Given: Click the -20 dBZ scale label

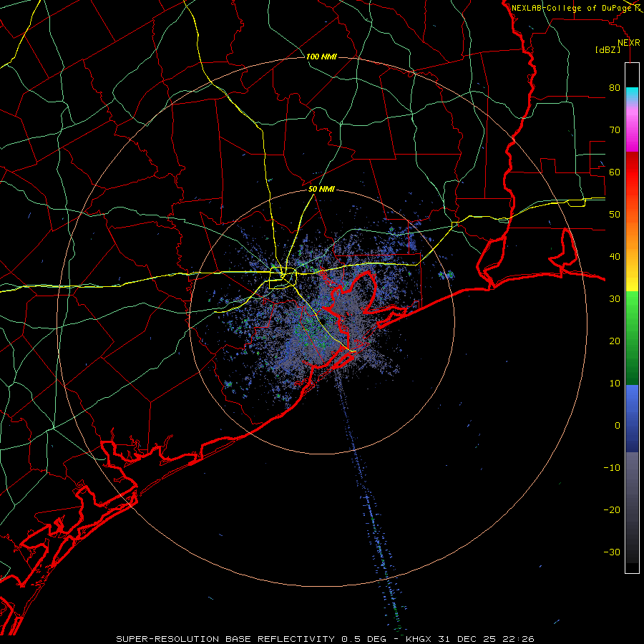Looking at the screenshot, I should [612, 509].
